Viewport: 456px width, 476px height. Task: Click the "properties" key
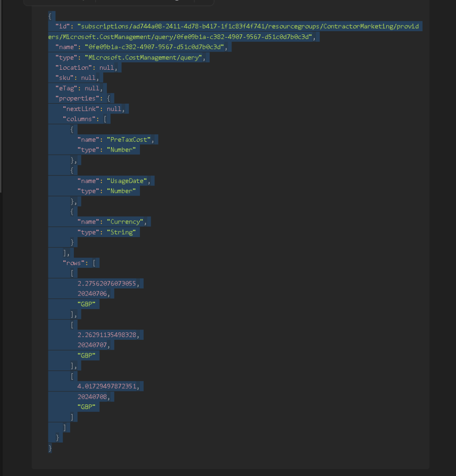click(78, 99)
